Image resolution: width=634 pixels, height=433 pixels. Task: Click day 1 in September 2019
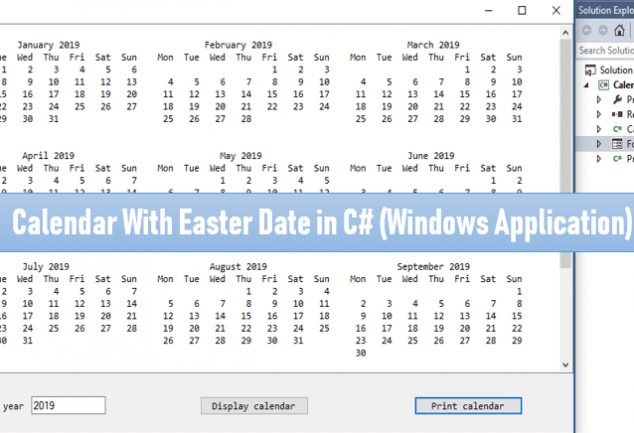point(519,291)
